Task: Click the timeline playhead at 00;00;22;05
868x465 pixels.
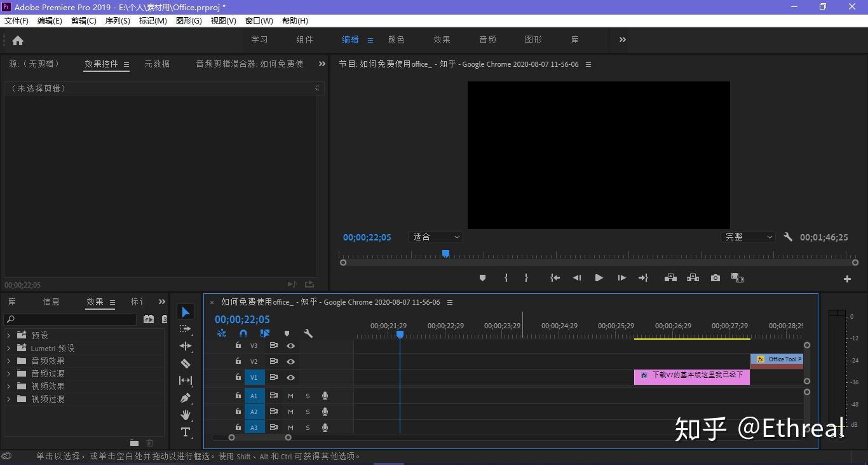Action: click(x=400, y=334)
